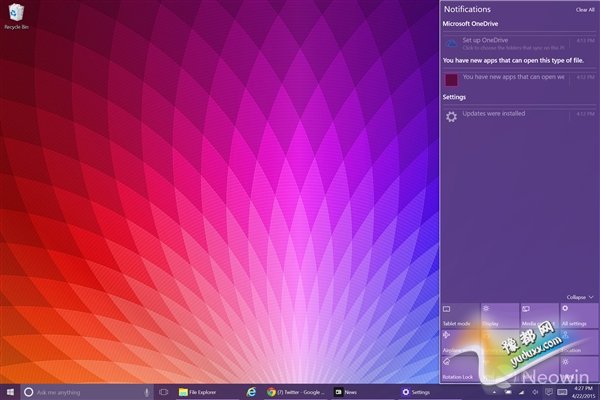
Task: Toggle Rotation Lock quick action
Action: (460, 368)
